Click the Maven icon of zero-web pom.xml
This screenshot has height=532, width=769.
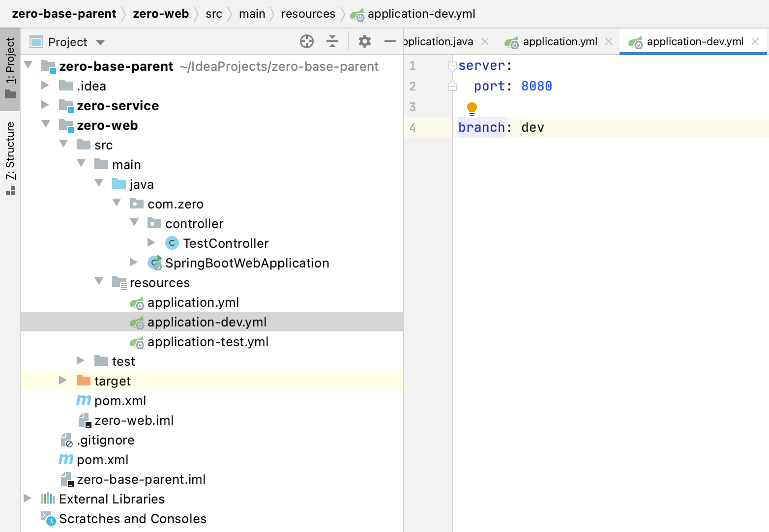[84, 400]
